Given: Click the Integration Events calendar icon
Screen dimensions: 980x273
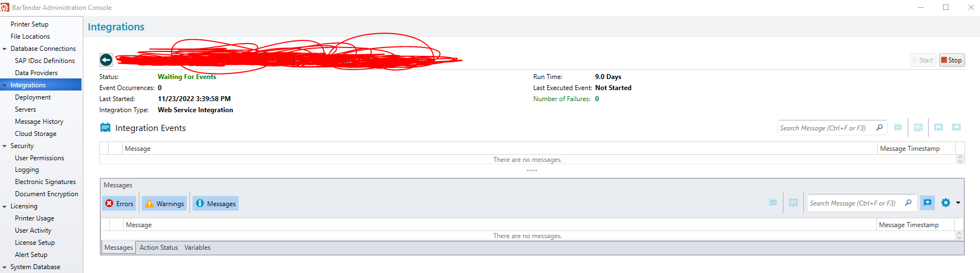Looking at the screenshot, I should (x=105, y=128).
